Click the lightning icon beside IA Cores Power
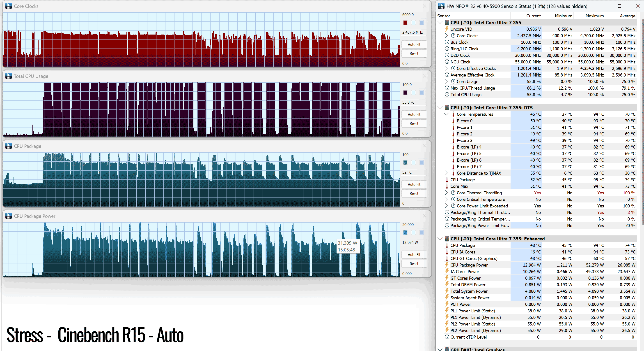 point(447,271)
